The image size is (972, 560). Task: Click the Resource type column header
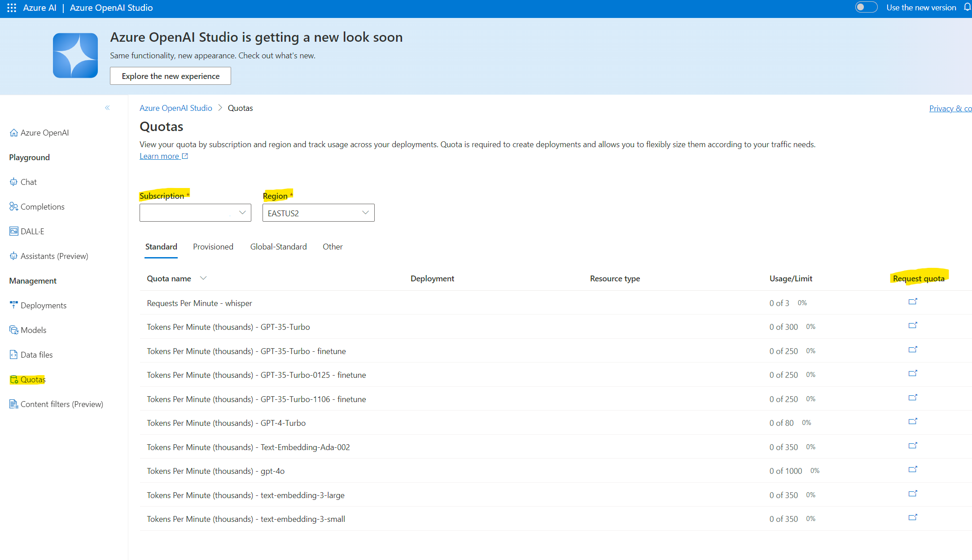[615, 279]
